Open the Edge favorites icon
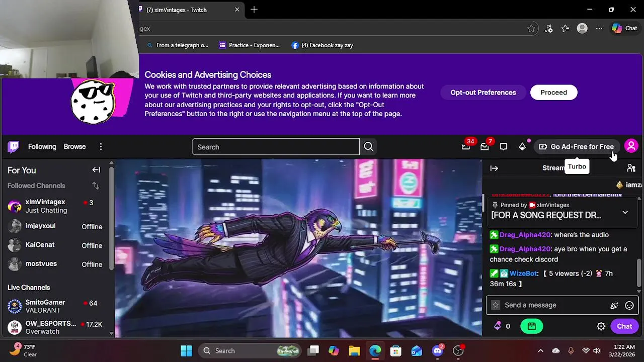Viewport: 644px width, 362px height. 566,29
